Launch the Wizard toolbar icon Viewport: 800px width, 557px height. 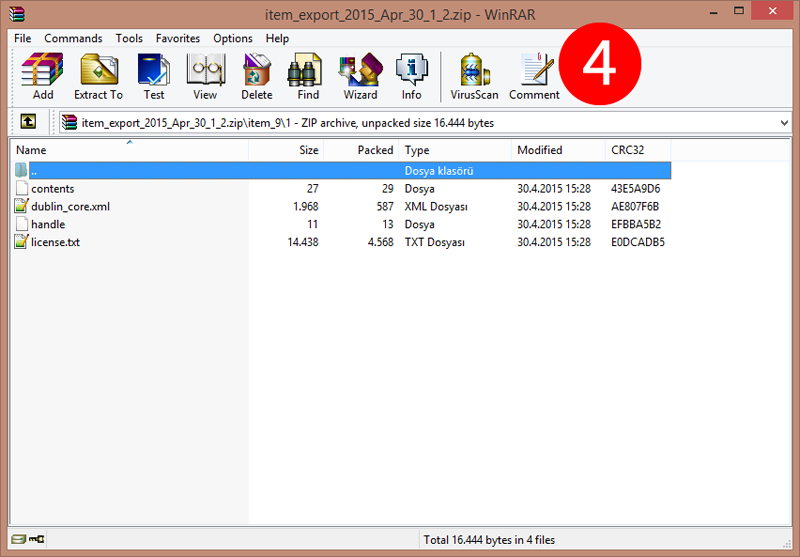[x=361, y=69]
